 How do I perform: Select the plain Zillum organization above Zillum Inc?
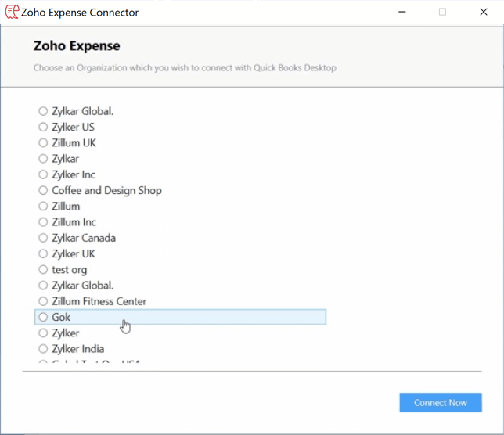(x=44, y=206)
